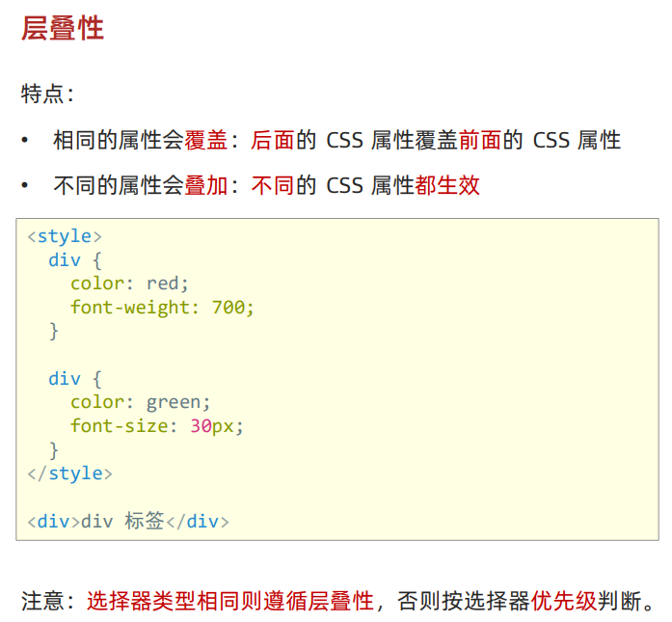Image resolution: width=672 pixels, height=622 pixels.
Task: Click the color: green; code line
Action: click(x=140, y=402)
